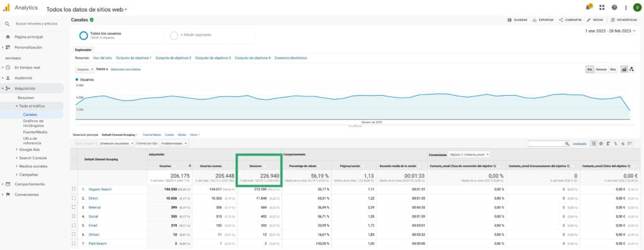Select Comercio electrónico tab
Viewport: 644px width, 250px height.
[291, 58]
